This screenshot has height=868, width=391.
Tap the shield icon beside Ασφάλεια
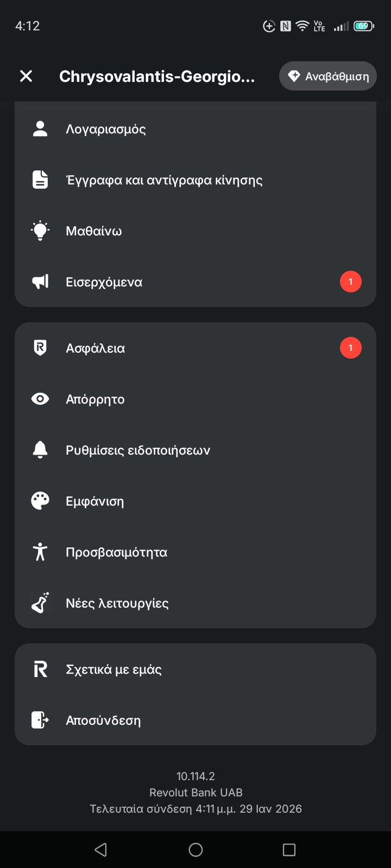[x=40, y=348]
